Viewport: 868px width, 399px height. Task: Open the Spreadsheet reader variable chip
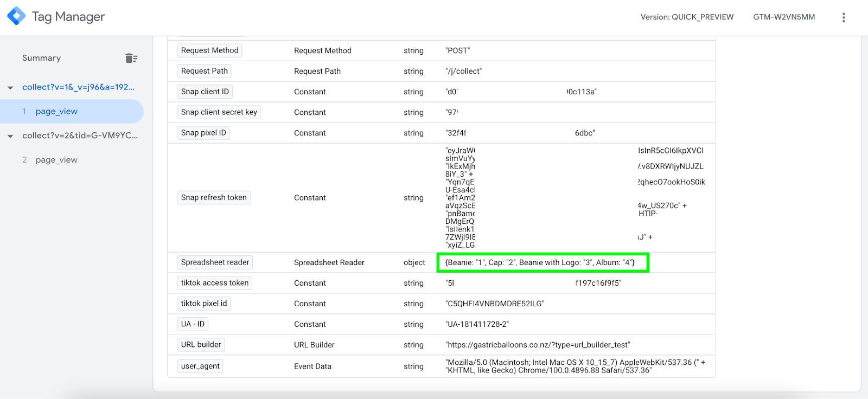215,262
